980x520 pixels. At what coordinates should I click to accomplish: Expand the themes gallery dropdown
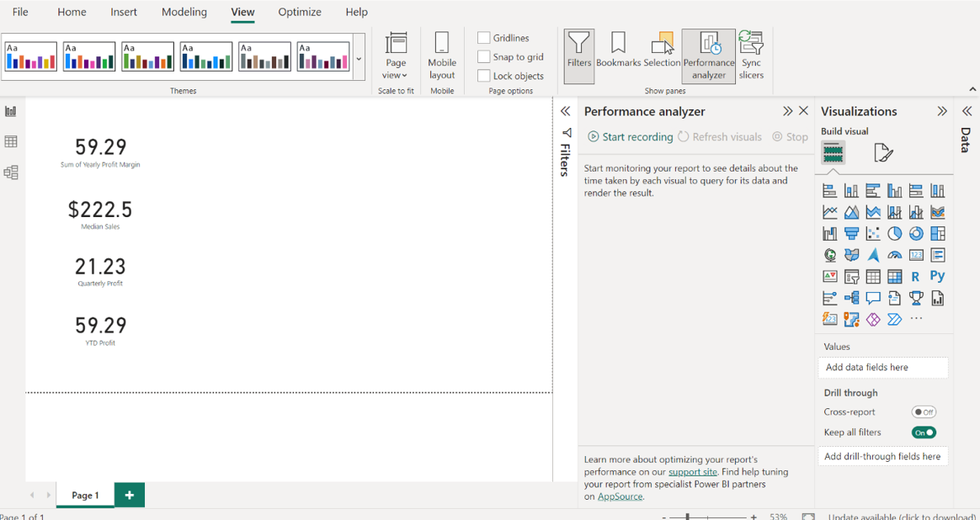(x=359, y=59)
